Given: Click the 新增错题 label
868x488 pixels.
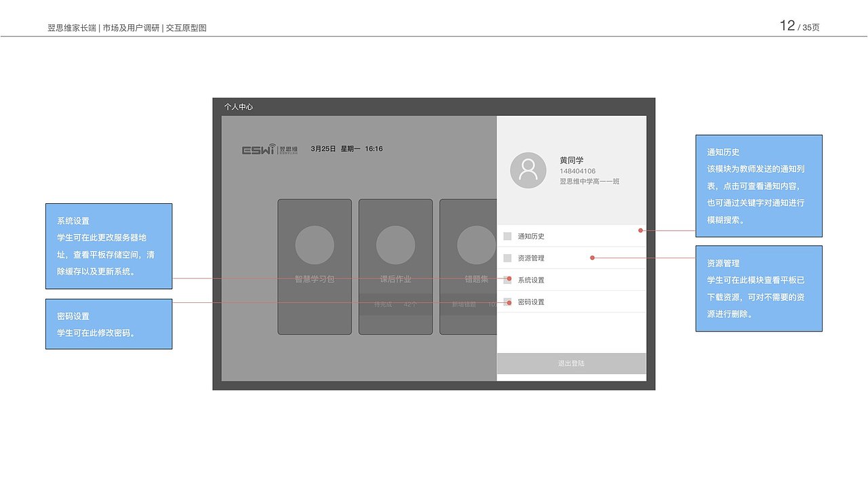Looking at the screenshot, I should (464, 304).
